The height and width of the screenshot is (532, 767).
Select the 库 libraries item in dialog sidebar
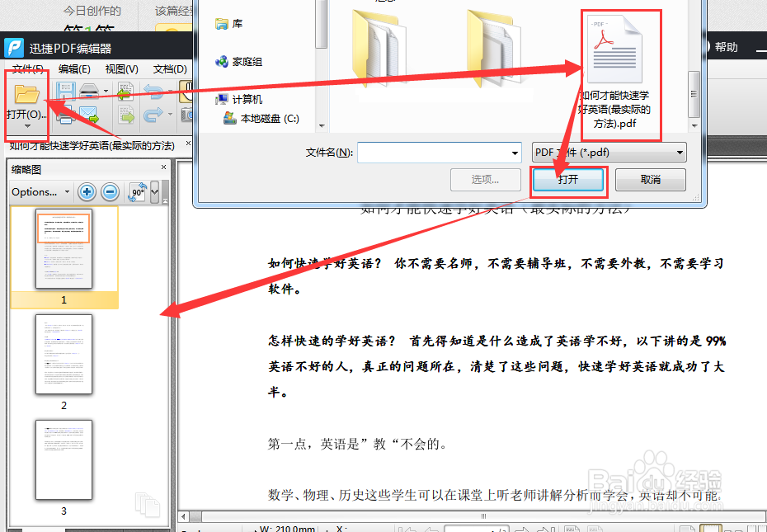point(229,23)
